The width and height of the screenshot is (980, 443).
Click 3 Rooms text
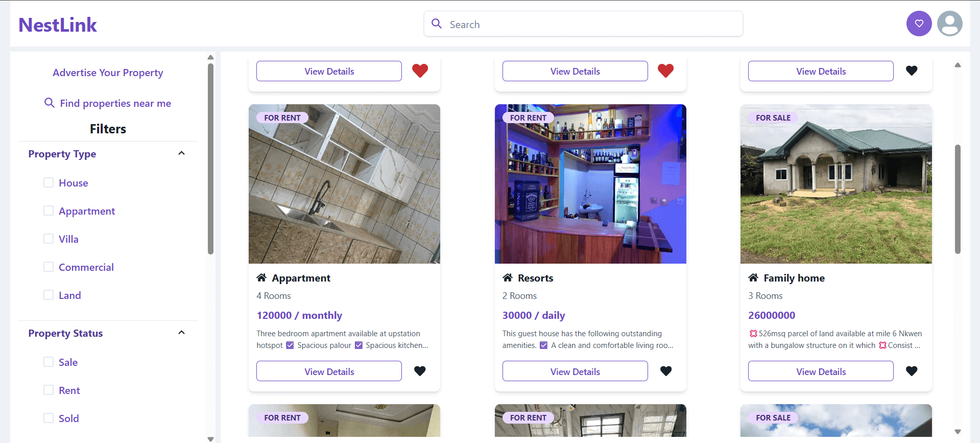765,296
